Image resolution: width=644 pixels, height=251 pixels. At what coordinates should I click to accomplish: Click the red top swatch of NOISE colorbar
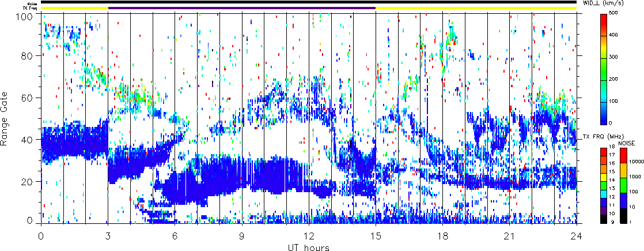[623, 156]
